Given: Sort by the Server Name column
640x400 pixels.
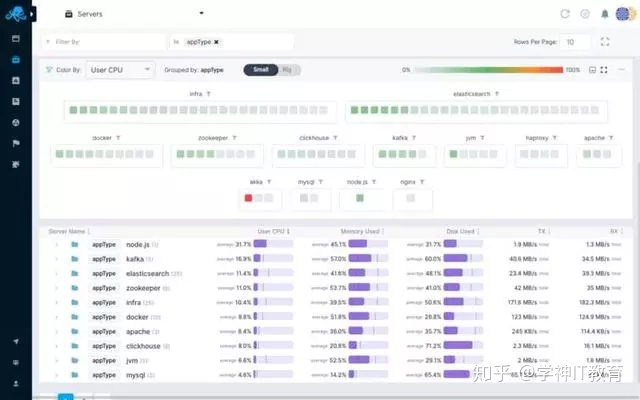Looking at the screenshot, I should click(x=69, y=231).
